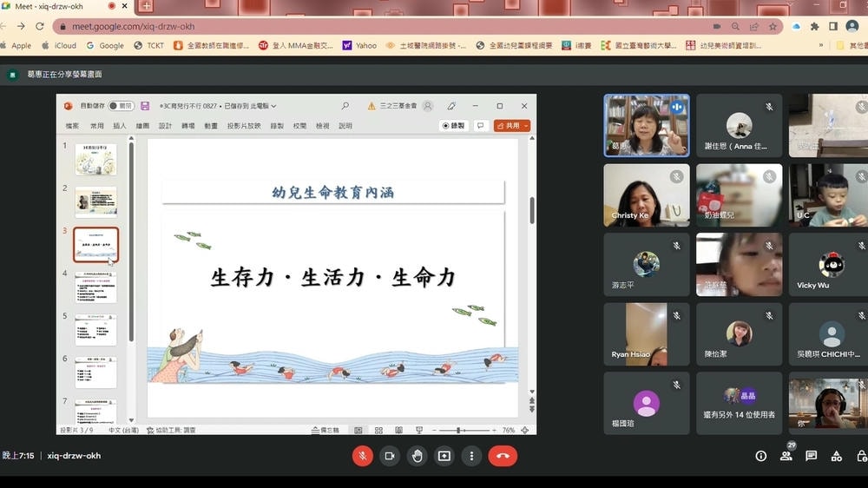The height and width of the screenshot is (488, 868).
Task: Expand the 共用 share button dropdown arrow
Action: pyautogui.click(x=526, y=126)
